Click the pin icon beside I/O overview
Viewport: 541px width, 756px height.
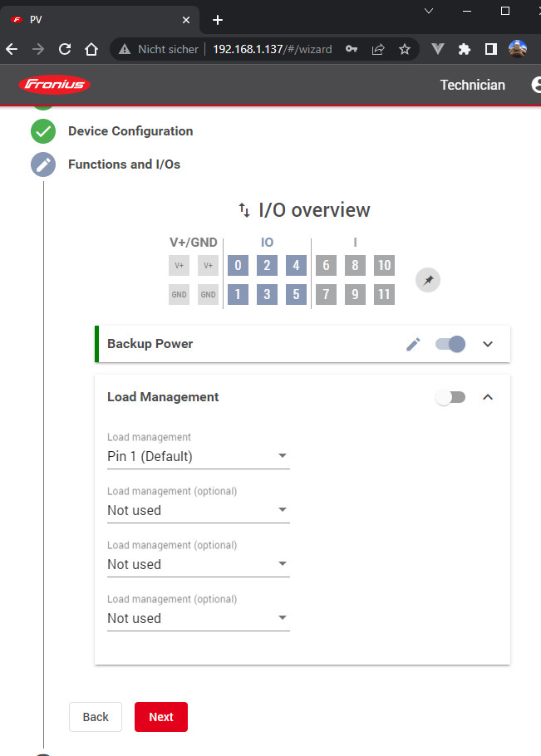(x=428, y=281)
